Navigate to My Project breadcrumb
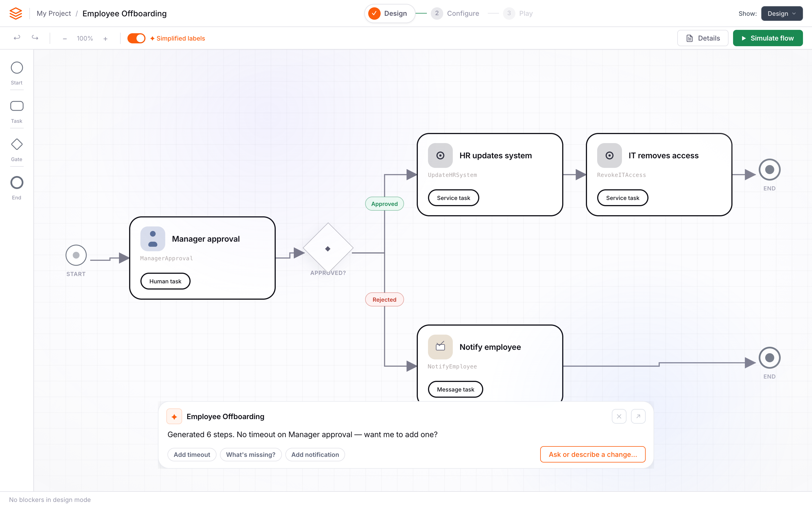 (x=54, y=14)
